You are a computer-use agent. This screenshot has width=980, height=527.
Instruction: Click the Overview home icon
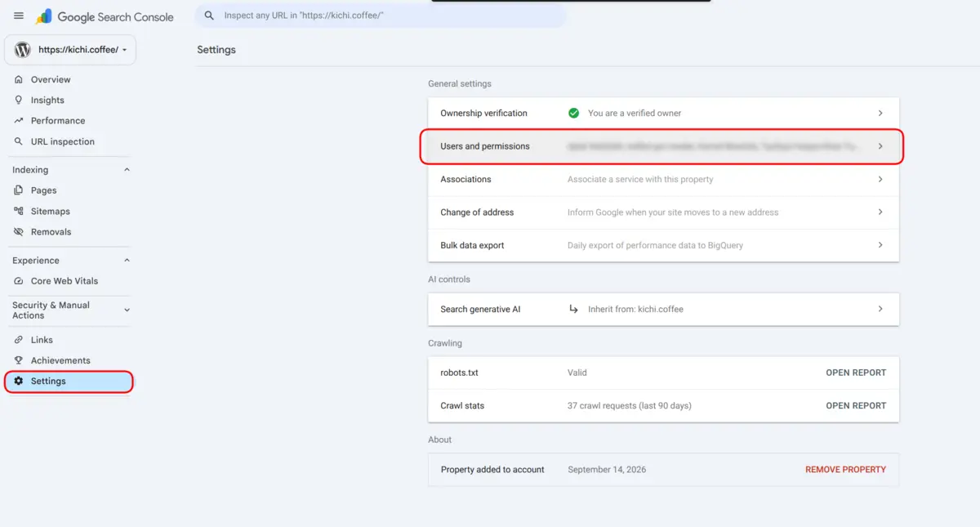pyautogui.click(x=19, y=79)
